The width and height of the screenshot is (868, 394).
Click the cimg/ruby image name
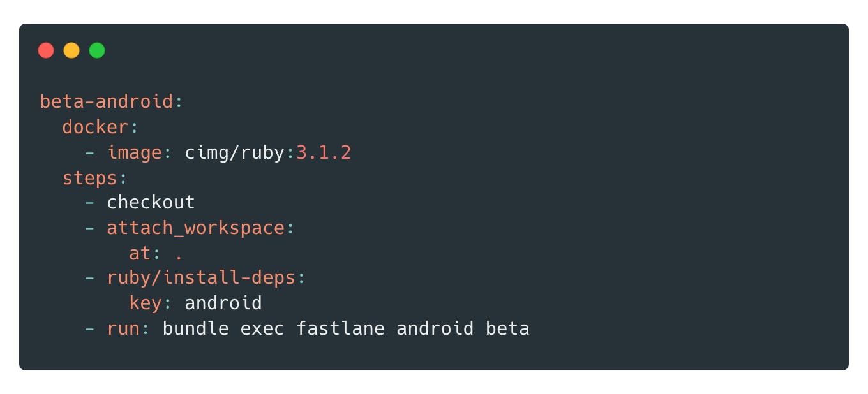[x=234, y=153]
